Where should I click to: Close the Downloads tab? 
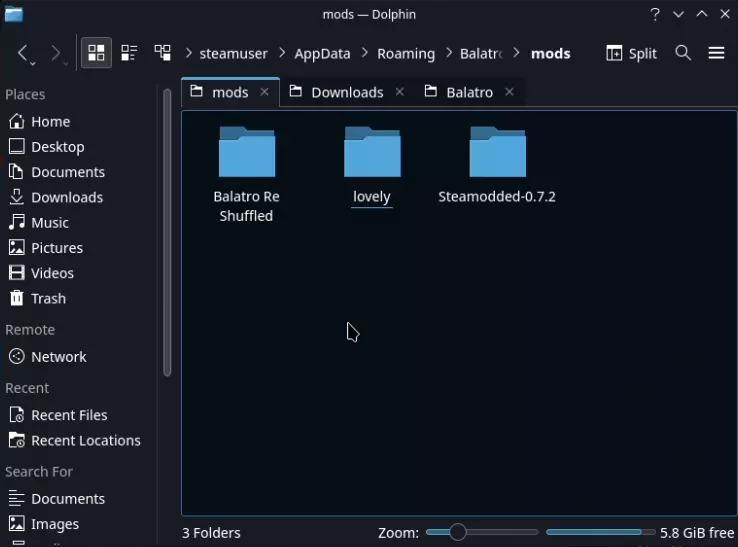click(x=400, y=92)
